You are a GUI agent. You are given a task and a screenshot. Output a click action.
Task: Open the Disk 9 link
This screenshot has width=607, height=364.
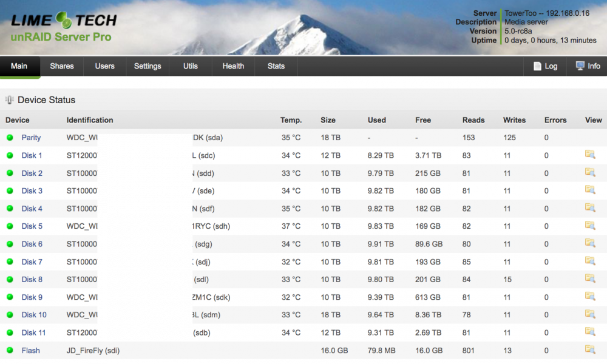pyautogui.click(x=32, y=297)
